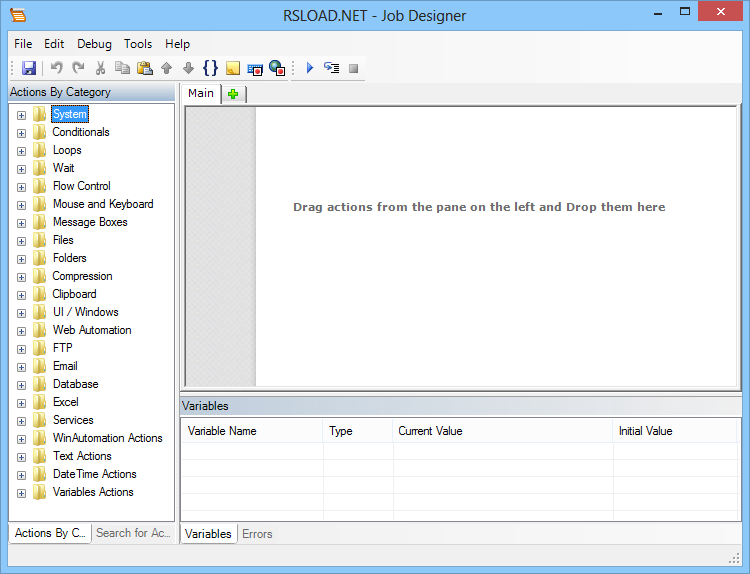Switch to the Errors tab
The height and width of the screenshot is (574, 750).
pos(257,534)
